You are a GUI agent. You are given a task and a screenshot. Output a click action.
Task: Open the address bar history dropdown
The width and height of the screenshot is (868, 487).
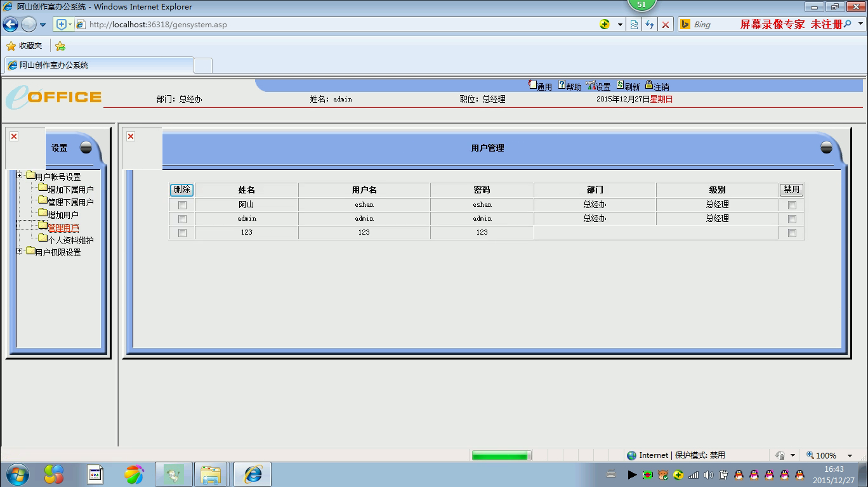(620, 25)
